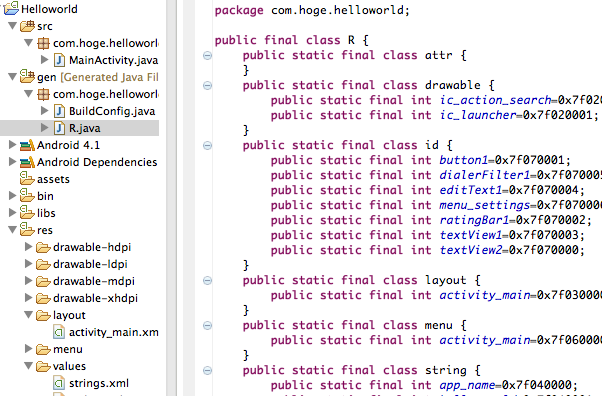Click the libs folder icon
This screenshot has height=396, width=602.
point(27,212)
